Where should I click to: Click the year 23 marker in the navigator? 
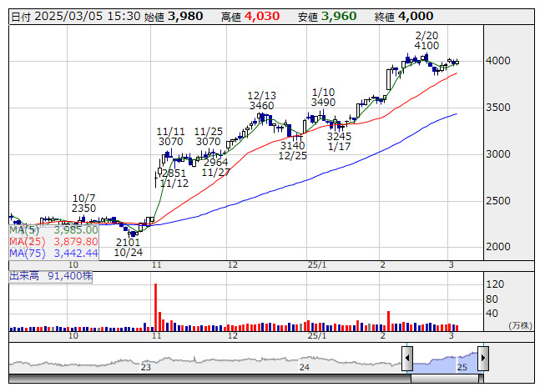pos(145,367)
